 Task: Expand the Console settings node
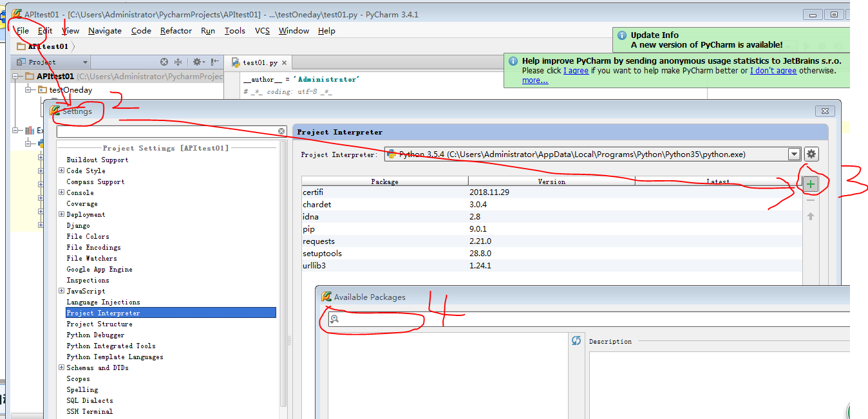click(x=61, y=192)
